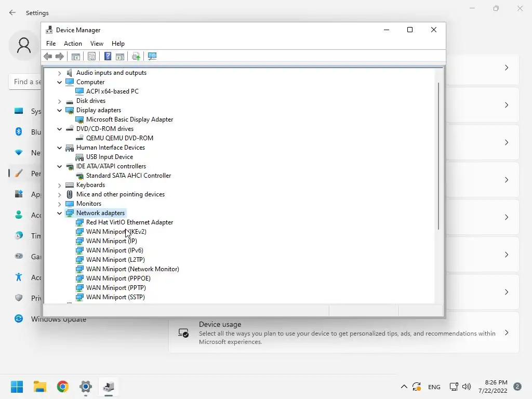Open notifications badge showing 2
The height and width of the screenshot is (399, 532).
point(517,387)
